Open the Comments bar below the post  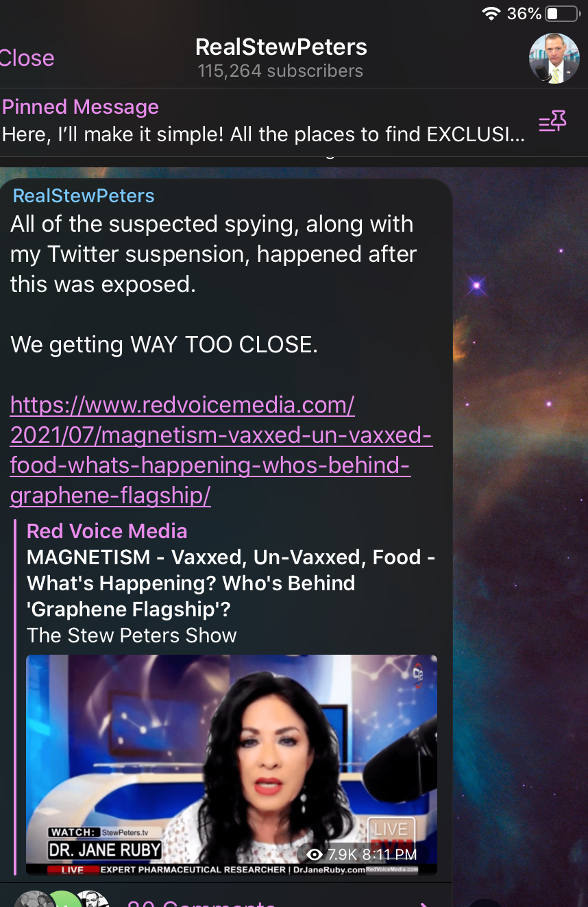[226, 899]
